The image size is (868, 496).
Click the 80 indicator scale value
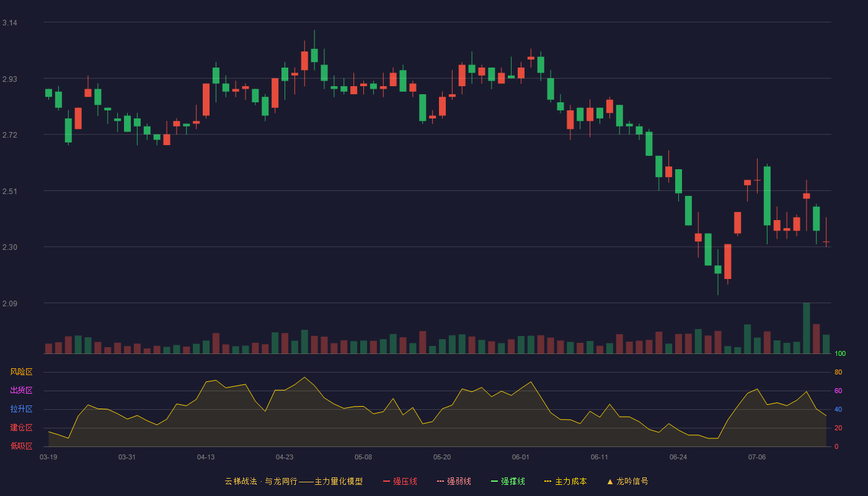click(838, 372)
